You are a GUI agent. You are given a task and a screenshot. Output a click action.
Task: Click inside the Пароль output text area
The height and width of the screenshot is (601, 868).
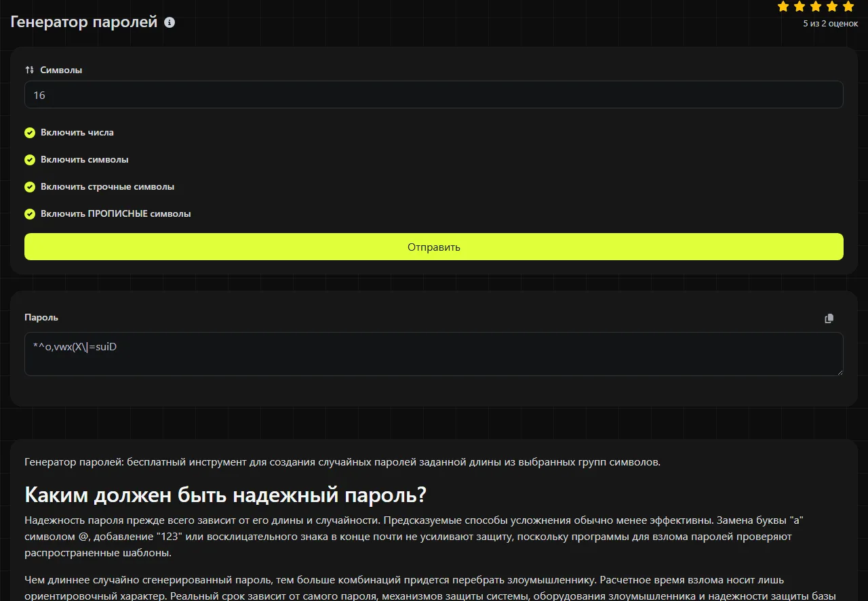point(434,354)
